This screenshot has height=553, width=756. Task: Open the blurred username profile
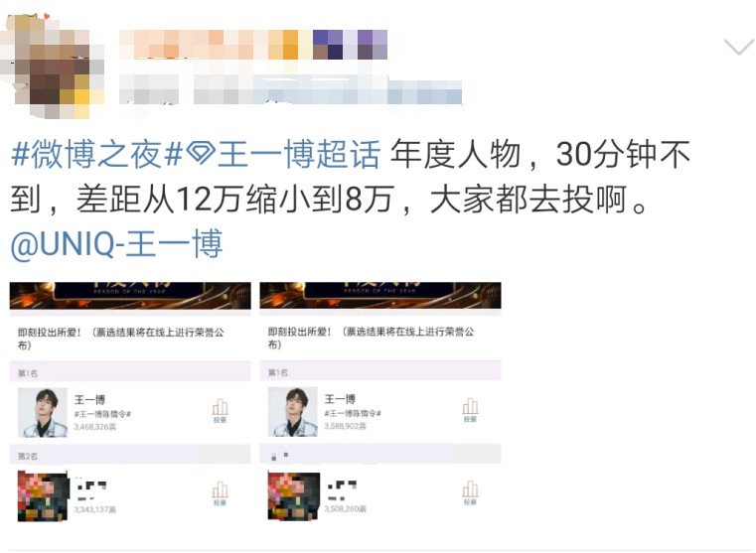[253, 45]
